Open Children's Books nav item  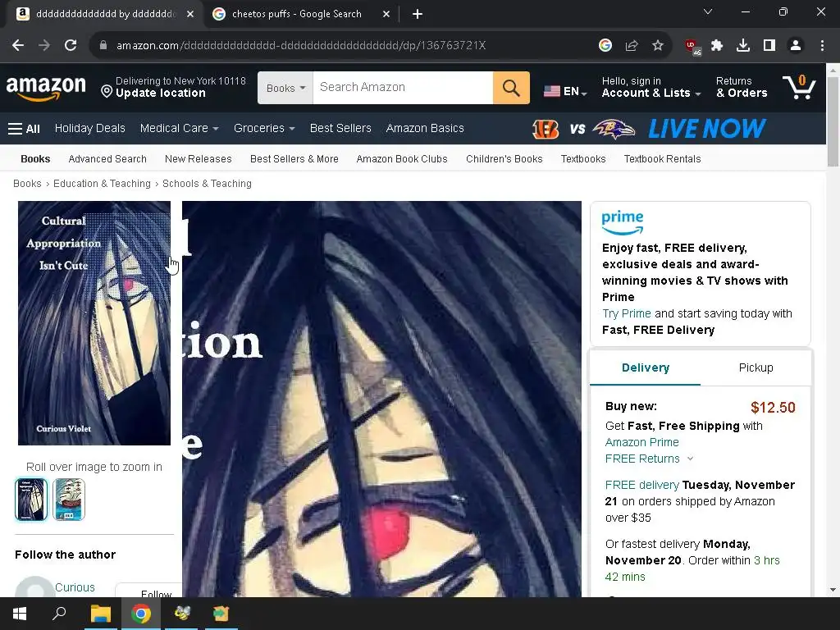click(x=504, y=159)
